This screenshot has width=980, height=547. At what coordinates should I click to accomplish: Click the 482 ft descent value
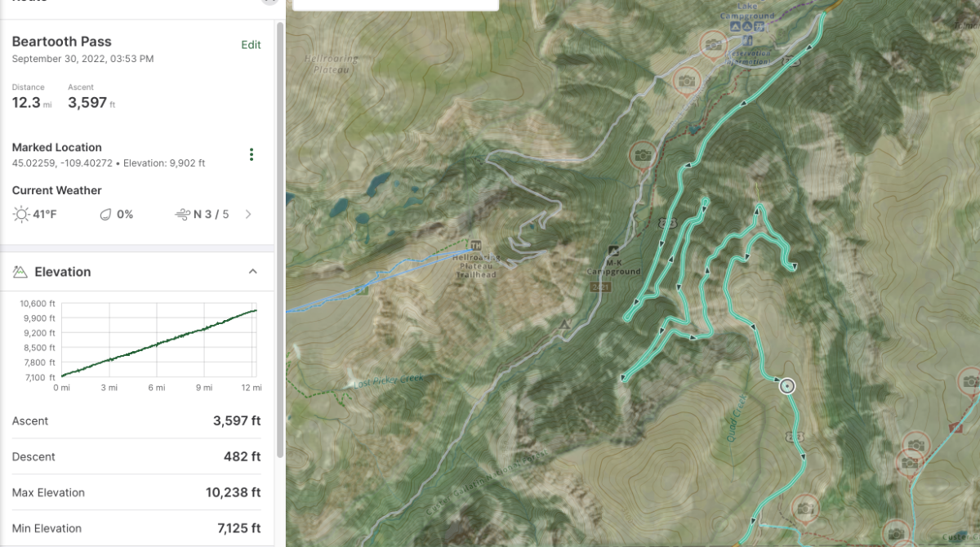[x=243, y=457]
